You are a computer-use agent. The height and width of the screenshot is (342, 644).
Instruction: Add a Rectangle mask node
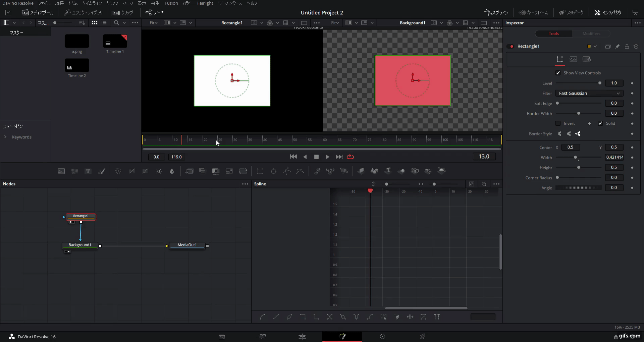(x=260, y=171)
